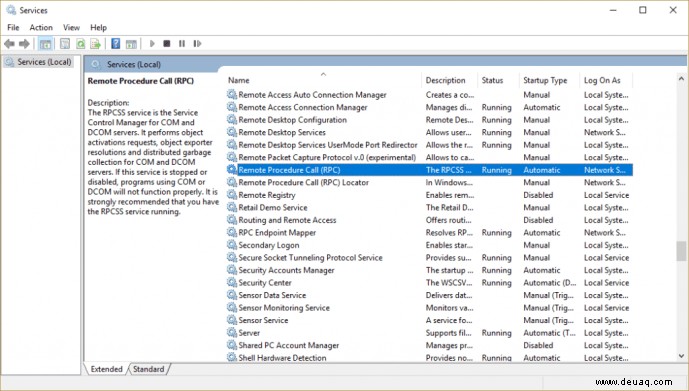Toggle Show/Hide Action Pane toolbar icon
Viewport: 689px width, 391px height.
coord(131,43)
